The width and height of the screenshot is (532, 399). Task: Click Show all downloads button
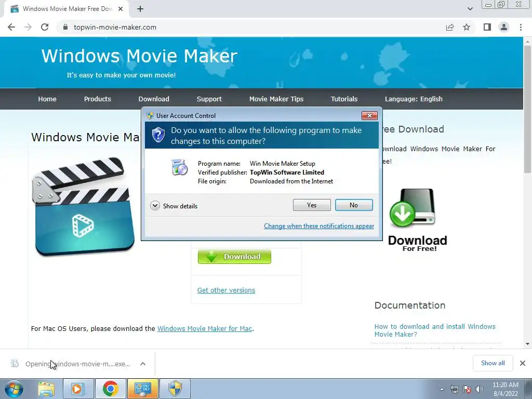pyautogui.click(x=493, y=363)
